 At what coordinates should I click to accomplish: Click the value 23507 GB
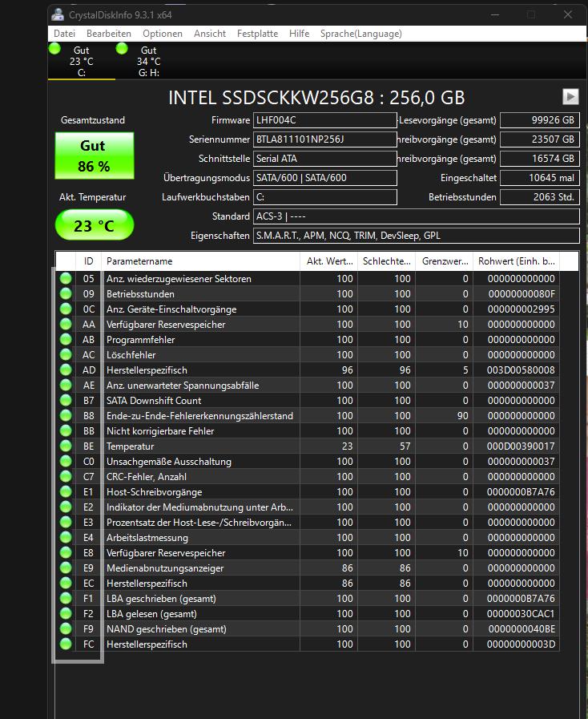(539, 139)
